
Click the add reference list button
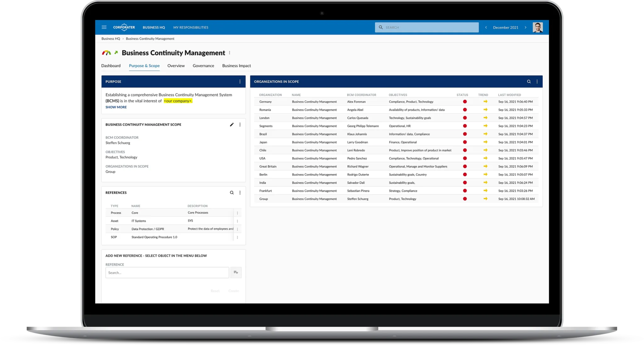(236, 272)
